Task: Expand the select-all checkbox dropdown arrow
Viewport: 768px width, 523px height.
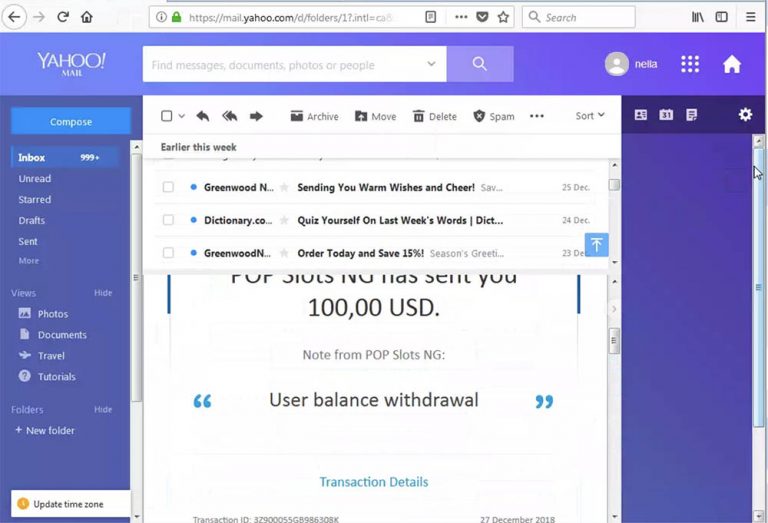Action: 181,116
